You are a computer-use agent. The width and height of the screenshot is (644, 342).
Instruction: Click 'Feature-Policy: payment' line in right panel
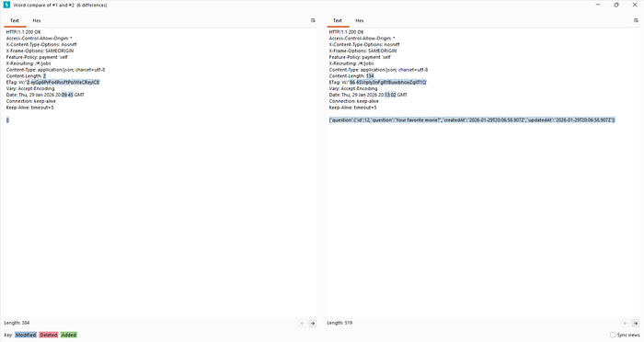361,57
